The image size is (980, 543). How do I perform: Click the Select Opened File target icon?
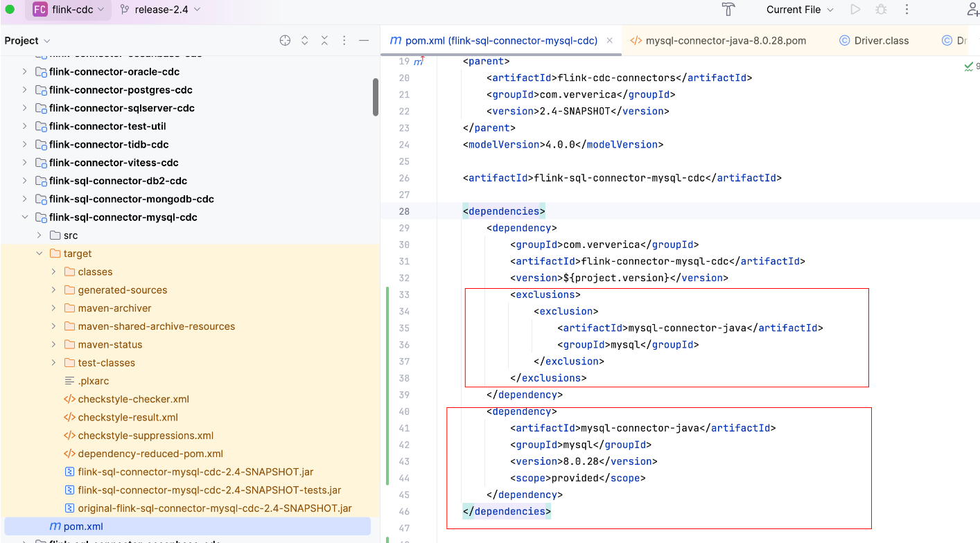pyautogui.click(x=285, y=41)
